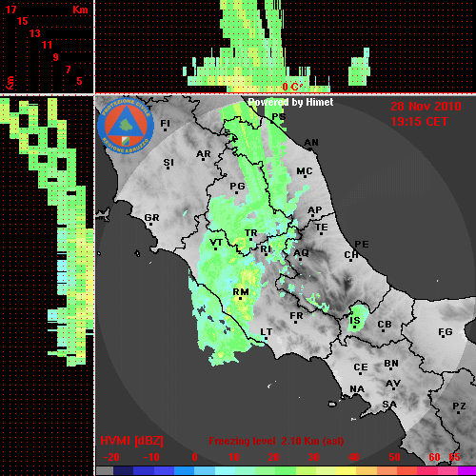Click the Freezing level 2.10 Km text
The height and width of the screenshot is (476, 476).
(x=276, y=441)
